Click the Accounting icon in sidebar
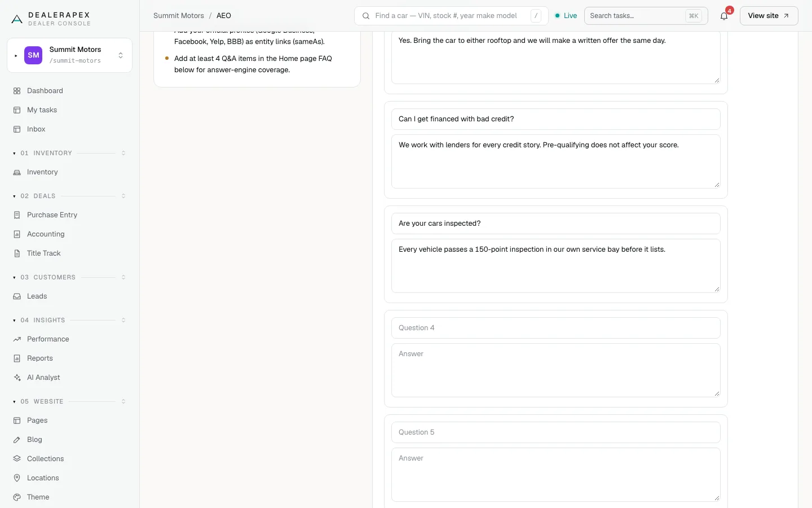The height and width of the screenshot is (508, 812). point(17,234)
